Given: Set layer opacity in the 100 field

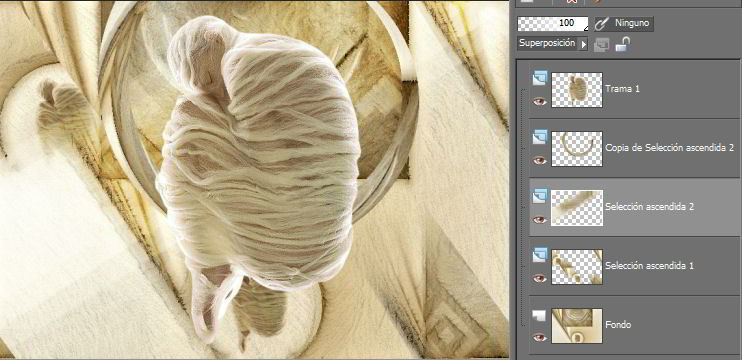Looking at the screenshot, I should (x=553, y=24).
